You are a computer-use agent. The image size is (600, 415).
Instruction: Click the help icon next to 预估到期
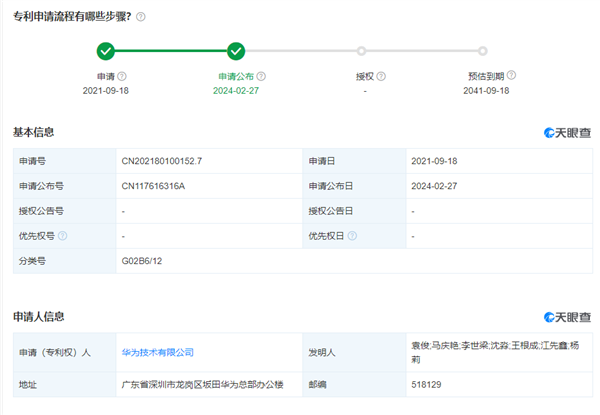tap(513, 76)
